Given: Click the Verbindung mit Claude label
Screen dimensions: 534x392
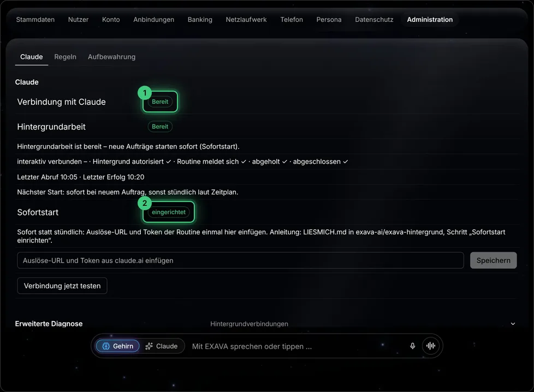Looking at the screenshot, I should 61,102.
